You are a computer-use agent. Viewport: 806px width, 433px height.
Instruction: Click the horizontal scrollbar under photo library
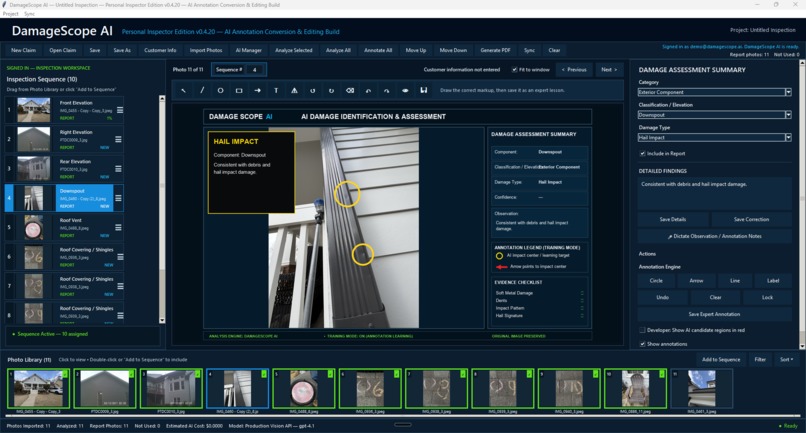pyautogui.click(x=403, y=416)
